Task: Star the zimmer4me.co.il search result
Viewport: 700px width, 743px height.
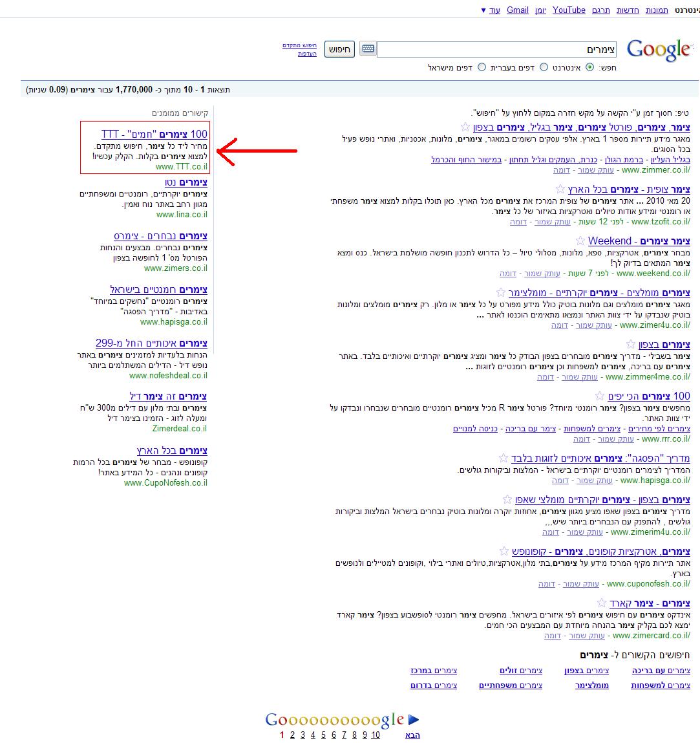Action: coord(630,344)
